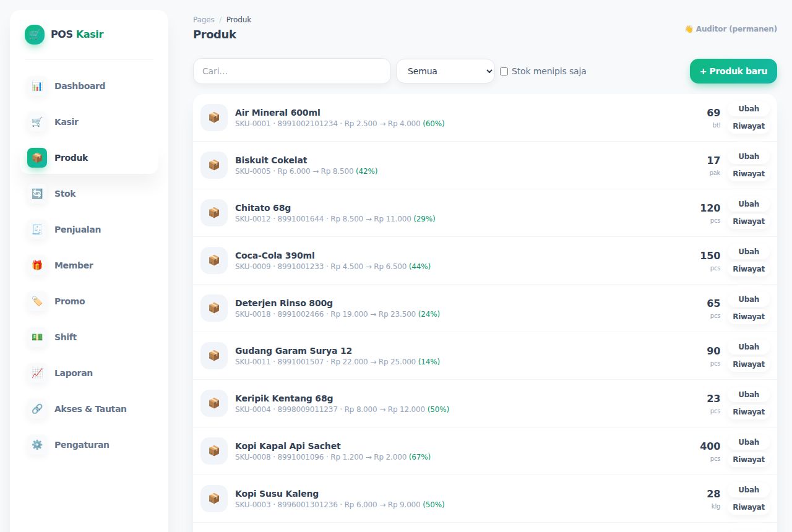Click the Akses & Tautan menu label
Viewport: 792px width, 532px height.
click(90, 409)
